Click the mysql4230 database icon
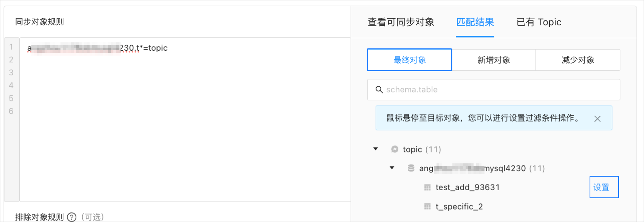This screenshot has height=222, width=644. coord(411,168)
